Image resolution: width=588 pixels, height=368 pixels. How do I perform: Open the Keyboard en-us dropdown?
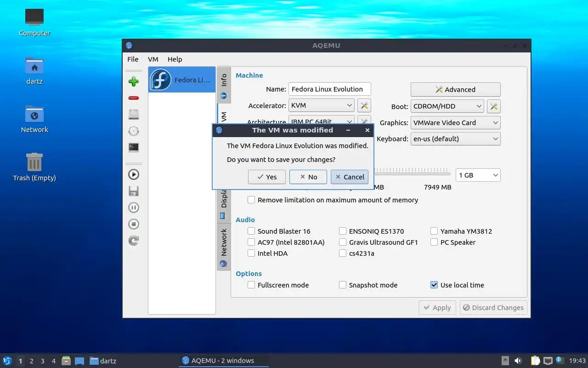(x=455, y=138)
